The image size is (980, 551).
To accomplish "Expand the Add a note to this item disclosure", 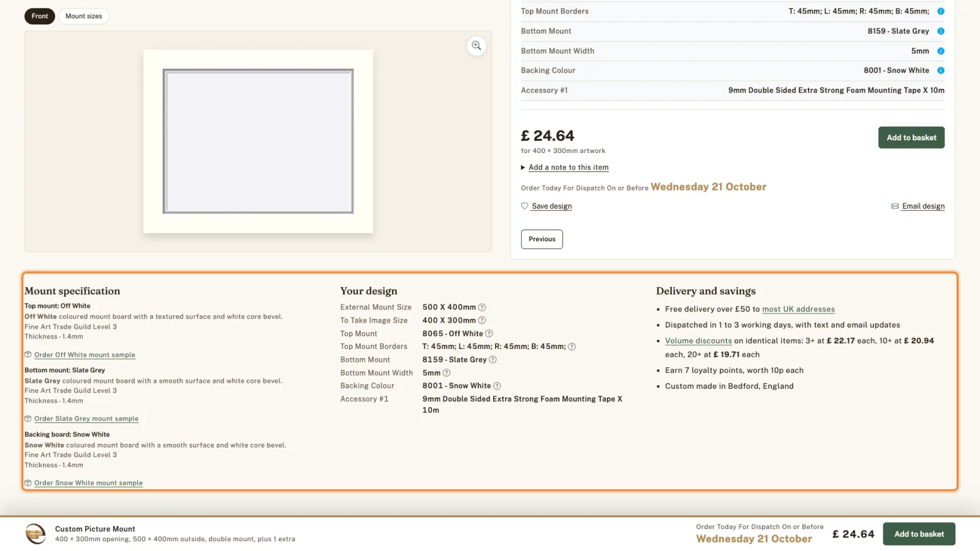I will click(565, 167).
